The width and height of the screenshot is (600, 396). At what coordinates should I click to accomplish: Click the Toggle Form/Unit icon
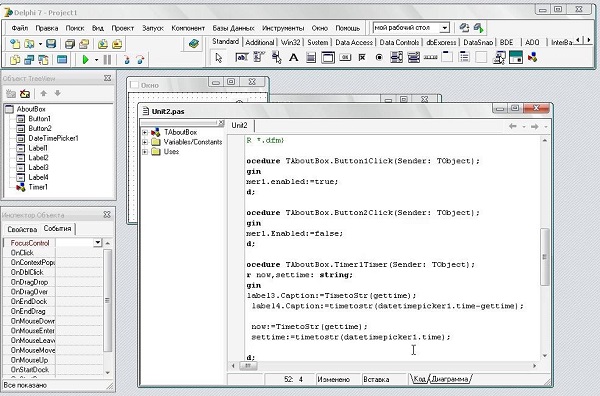(44, 60)
